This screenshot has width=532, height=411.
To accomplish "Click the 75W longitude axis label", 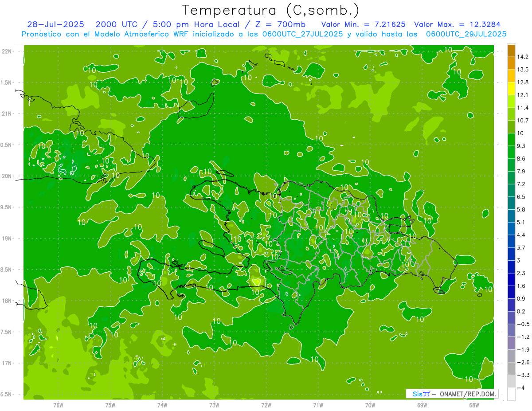I will (x=110, y=405).
